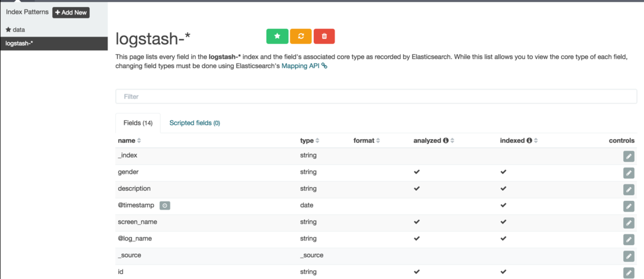Sort fields by name column arrows
This screenshot has height=279, width=644.
[x=139, y=140]
